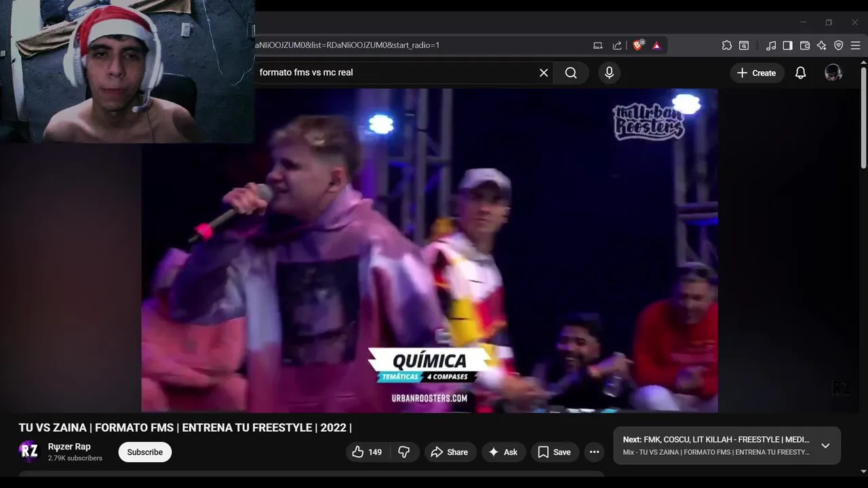This screenshot has width=868, height=488.
Task: Click the YouTube search magnifier button
Action: (571, 73)
